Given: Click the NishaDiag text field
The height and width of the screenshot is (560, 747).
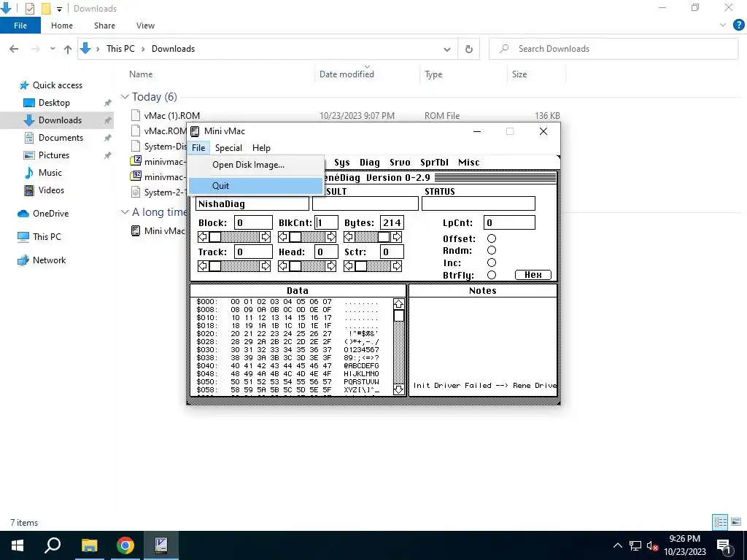Looking at the screenshot, I should point(252,204).
